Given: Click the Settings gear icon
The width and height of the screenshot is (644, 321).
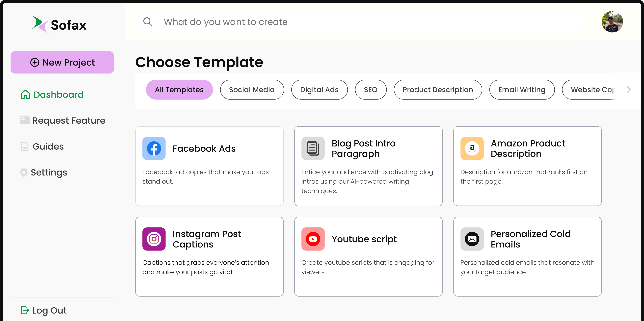Looking at the screenshot, I should (x=24, y=172).
